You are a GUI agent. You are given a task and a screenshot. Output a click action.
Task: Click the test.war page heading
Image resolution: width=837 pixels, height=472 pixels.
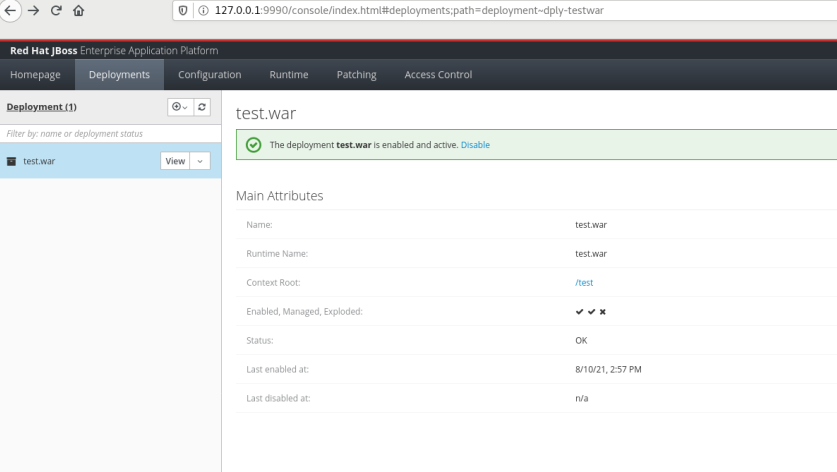[266, 113]
